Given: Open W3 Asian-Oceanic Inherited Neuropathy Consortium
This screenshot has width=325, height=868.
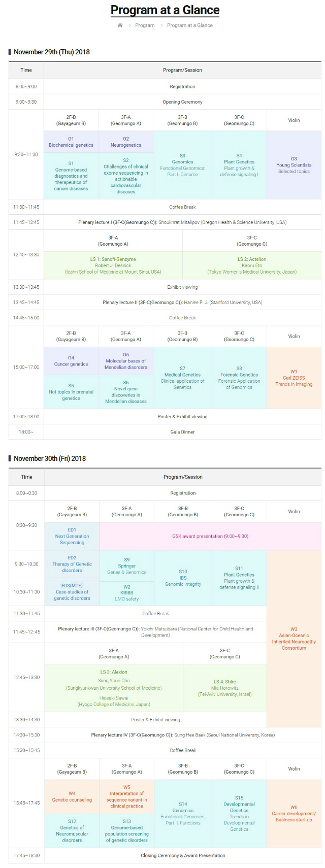Looking at the screenshot, I should [x=294, y=639].
